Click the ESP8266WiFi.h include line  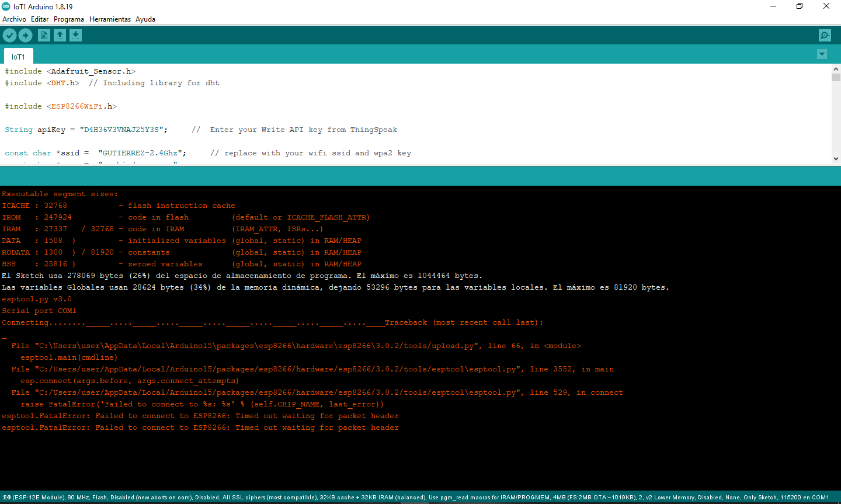coord(61,106)
